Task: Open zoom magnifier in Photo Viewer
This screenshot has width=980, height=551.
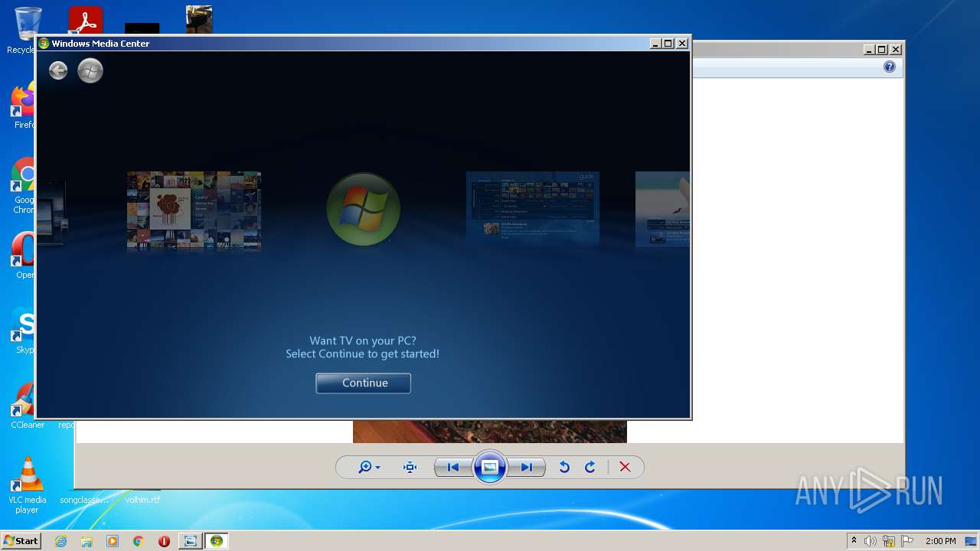Action: (365, 467)
